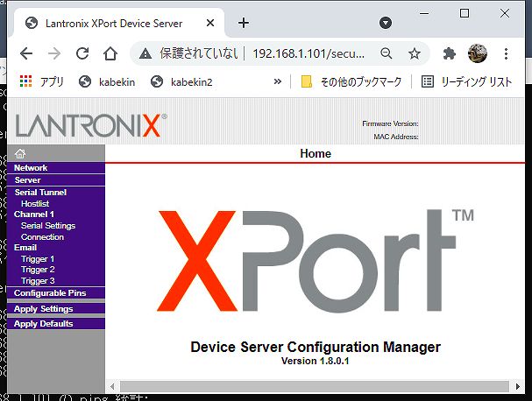Open a new tab with the plus button
Screen dimensions: 532x401
click(244, 23)
